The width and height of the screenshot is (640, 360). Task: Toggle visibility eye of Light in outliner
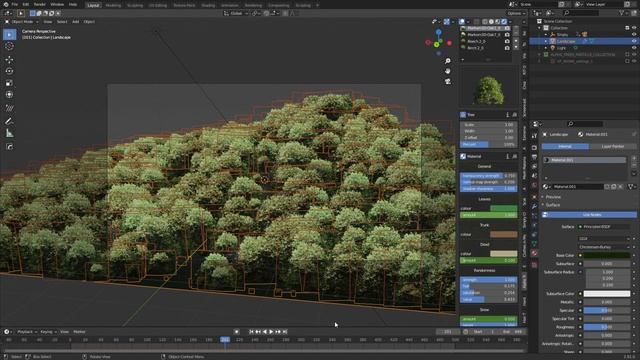(x=634, y=48)
